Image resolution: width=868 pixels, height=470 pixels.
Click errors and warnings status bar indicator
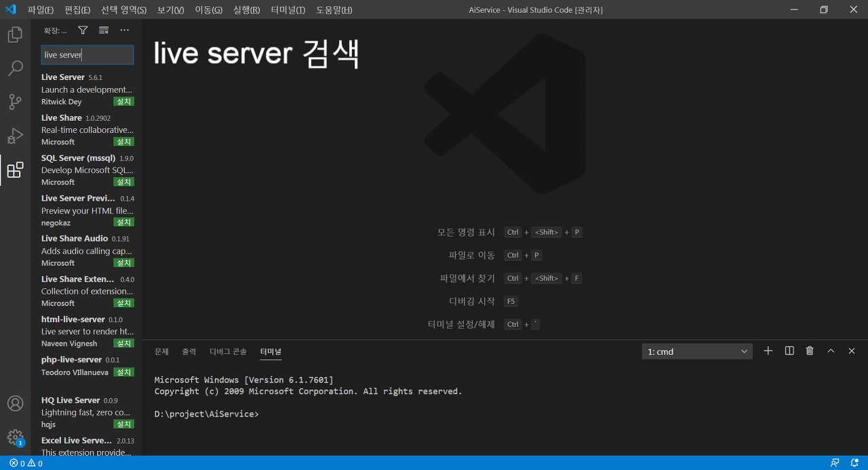coord(26,463)
